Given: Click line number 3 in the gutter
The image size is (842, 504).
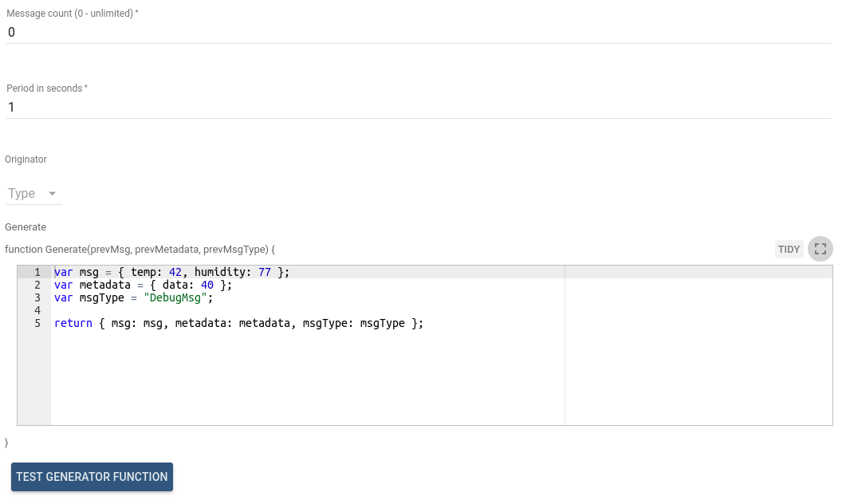Looking at the screenshot, I should pos(37,297).
